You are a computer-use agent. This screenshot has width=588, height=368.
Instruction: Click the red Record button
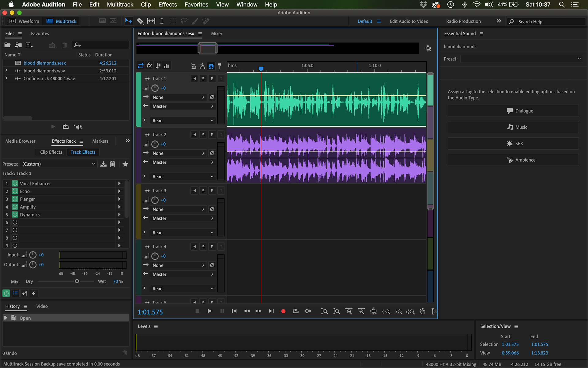click(x=283, y=311)
